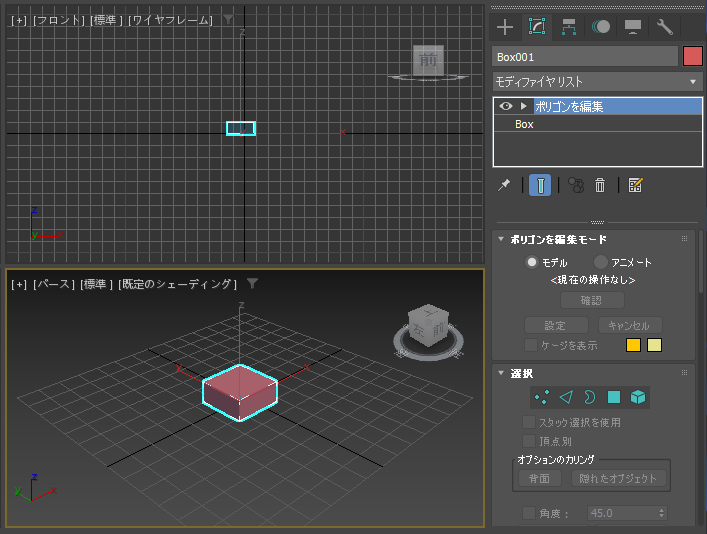Select the box object in perspective viewport

pyautogui.click(x=240, y=393)
